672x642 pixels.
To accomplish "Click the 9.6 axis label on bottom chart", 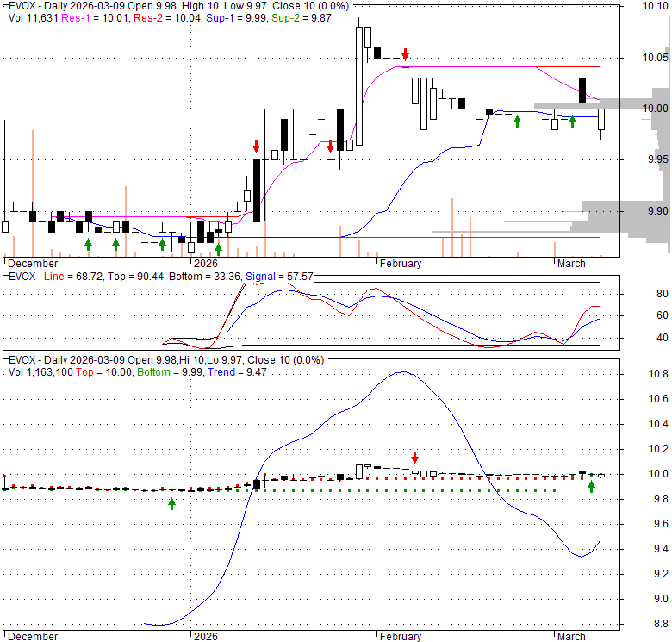I will point(661,524).
